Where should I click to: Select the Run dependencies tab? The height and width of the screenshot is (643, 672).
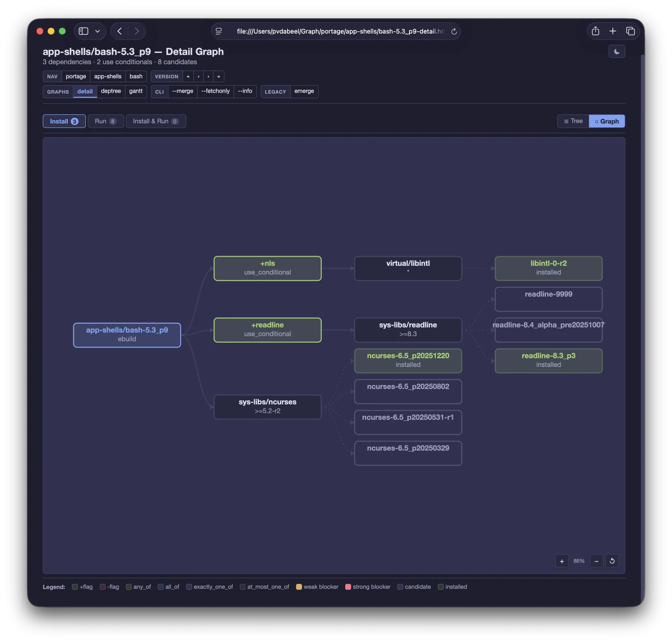pyautogui.click(x=106, y=121)
